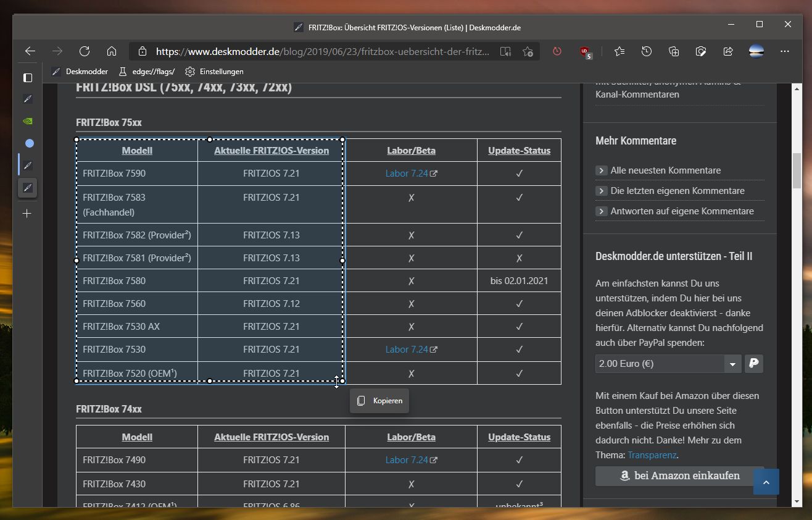Click the bei Amazon einkaufen button
The height and width of the screenshot is (520, 812).
pyautogui.click(x=679, y=476)
